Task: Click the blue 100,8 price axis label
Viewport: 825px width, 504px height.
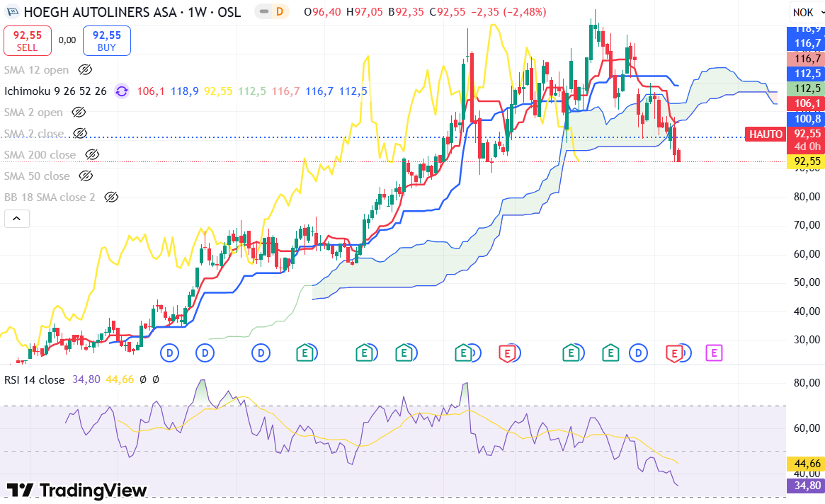Action: pyautogui.click(x=807, y=119)
